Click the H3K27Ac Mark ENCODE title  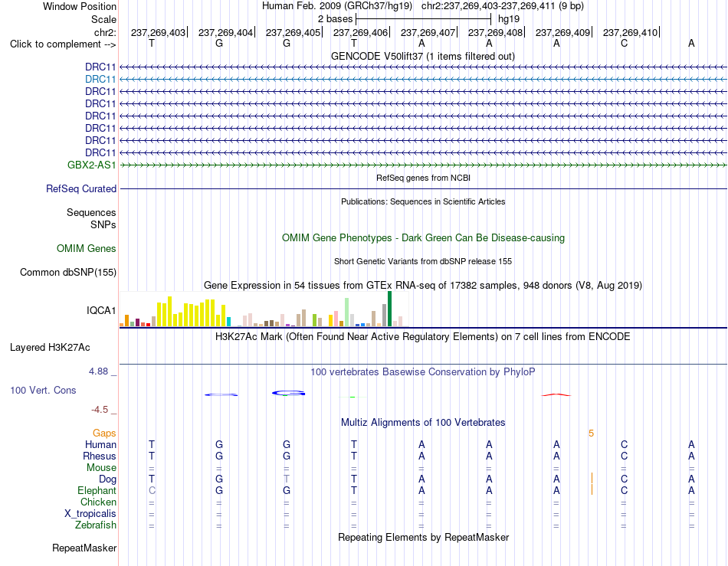423,336
